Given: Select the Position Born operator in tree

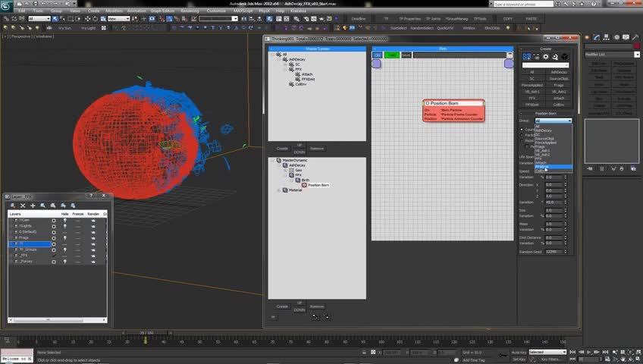Looking at the screenshot, I should pyautogui.click(x=317, y=185).
